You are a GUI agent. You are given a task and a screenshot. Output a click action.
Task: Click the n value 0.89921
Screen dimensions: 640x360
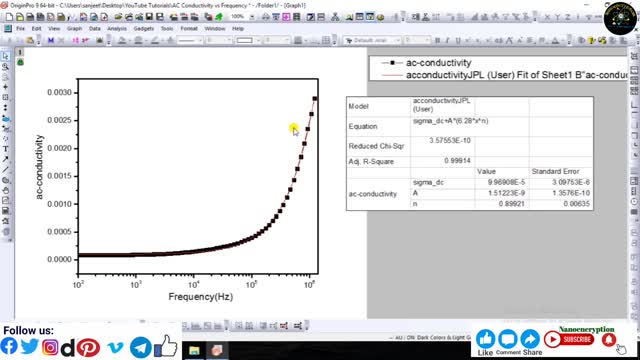tap(511, 204)
